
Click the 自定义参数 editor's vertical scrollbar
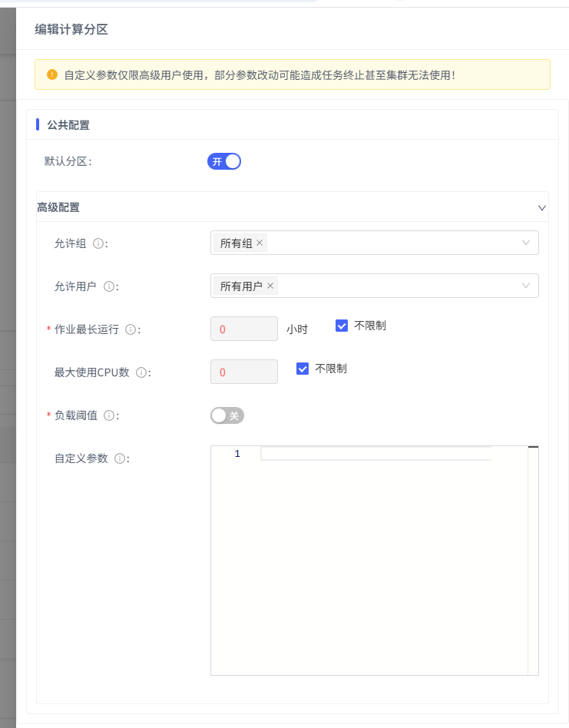533,561
